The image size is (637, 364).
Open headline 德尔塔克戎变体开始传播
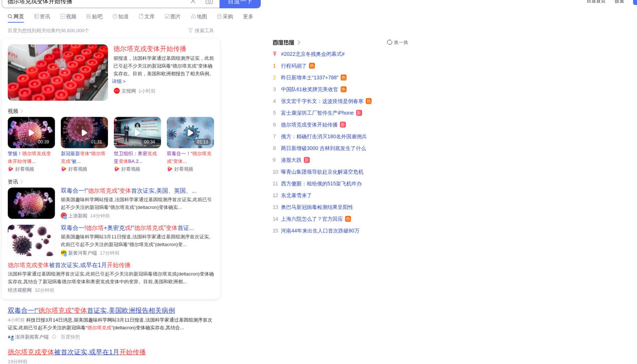pos(150,49)
